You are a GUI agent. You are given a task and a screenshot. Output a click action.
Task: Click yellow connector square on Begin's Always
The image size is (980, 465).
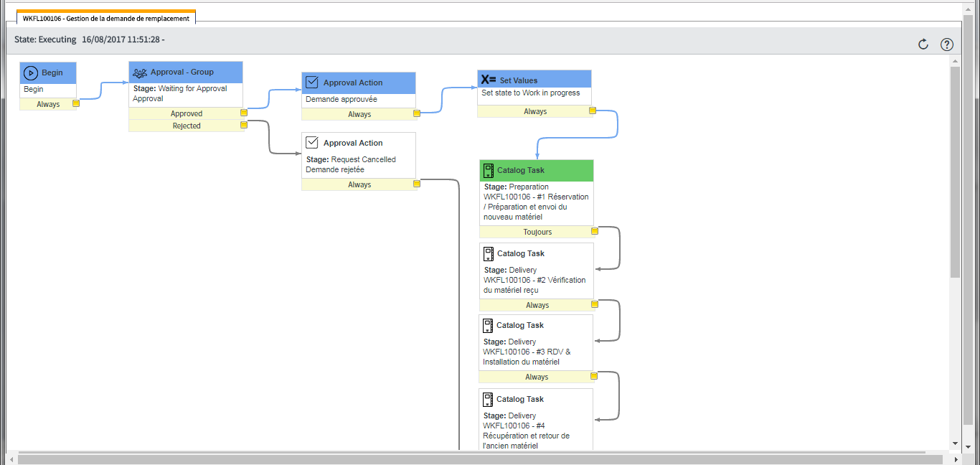pyautogui.click(x=75, y=103)
